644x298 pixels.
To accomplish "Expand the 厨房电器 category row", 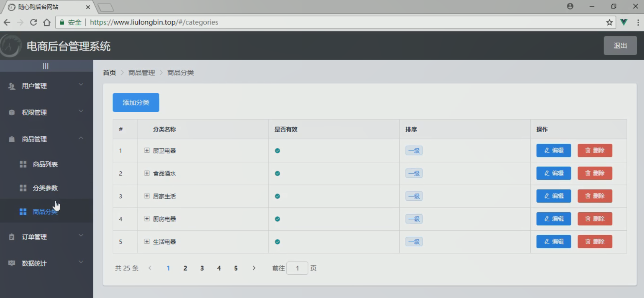I will point(147,219).
